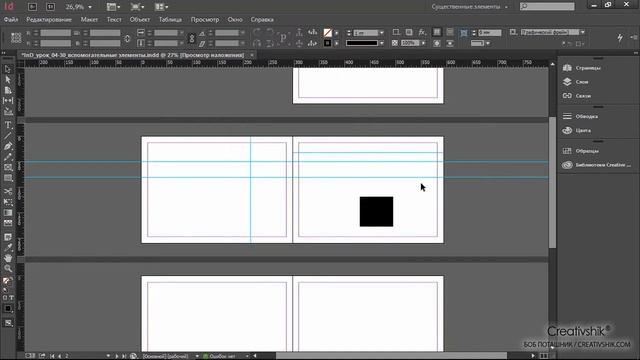This screenshot has height=360, width=640.
Task: Open the Таблица menu
Action: 170,20
